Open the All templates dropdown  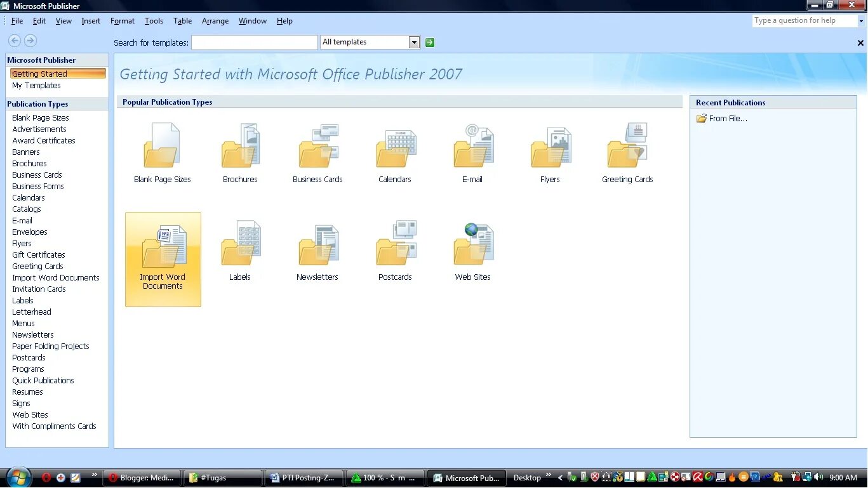pos(413,42)
